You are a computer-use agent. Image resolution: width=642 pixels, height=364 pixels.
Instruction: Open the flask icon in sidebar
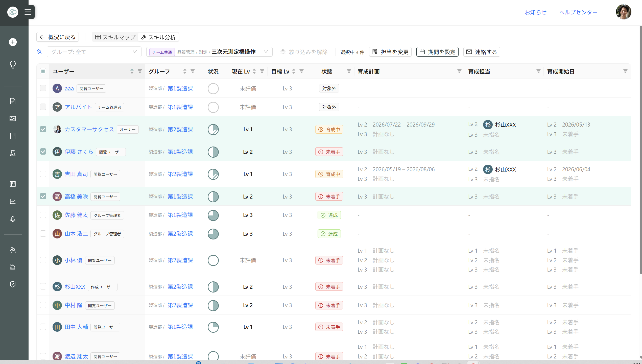13,153
